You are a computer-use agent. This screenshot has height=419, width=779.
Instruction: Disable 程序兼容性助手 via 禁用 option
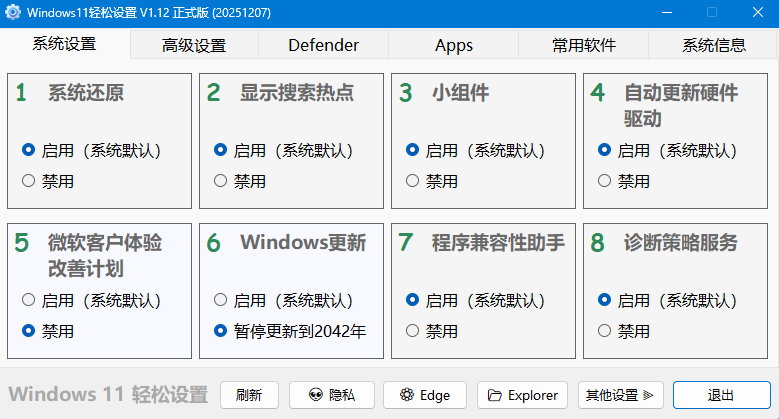click(413, 331)
